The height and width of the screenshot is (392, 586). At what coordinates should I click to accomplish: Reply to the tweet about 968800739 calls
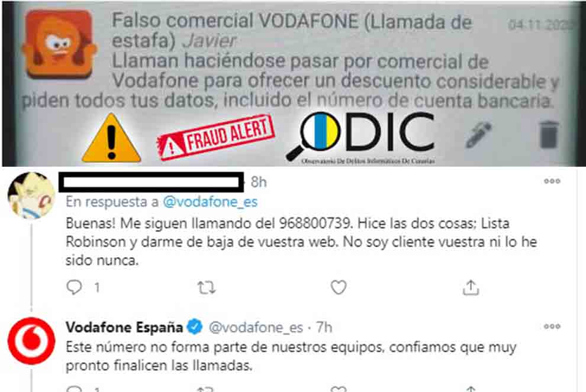pos(74,287)
